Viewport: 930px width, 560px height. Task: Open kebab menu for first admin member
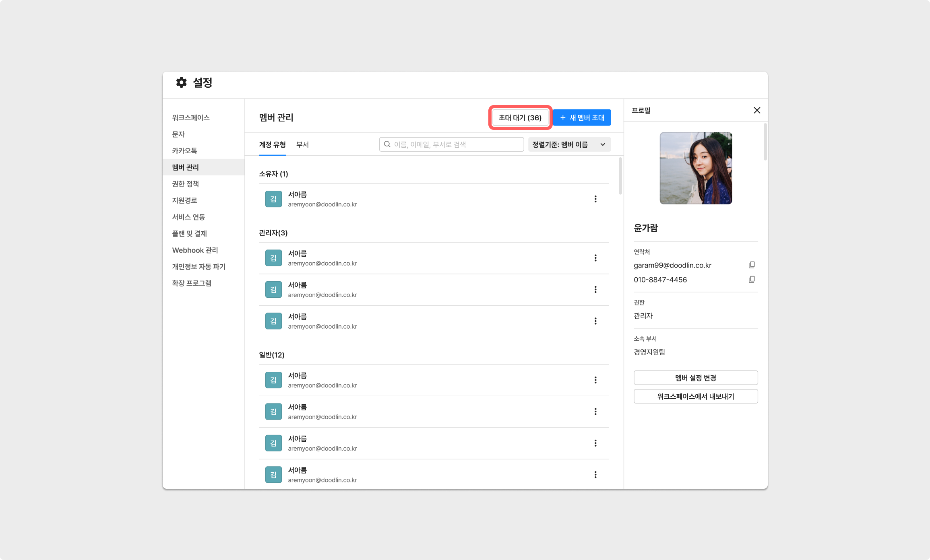coord(595,258)
